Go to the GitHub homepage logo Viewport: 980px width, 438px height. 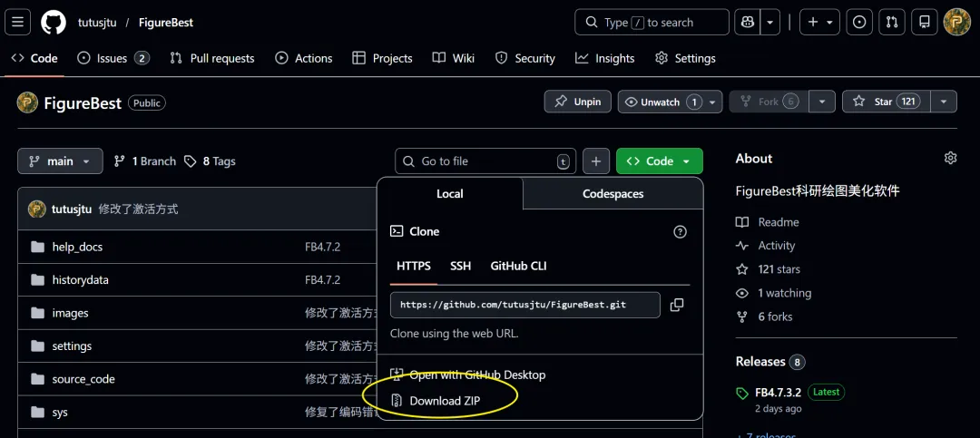(54, 23)
